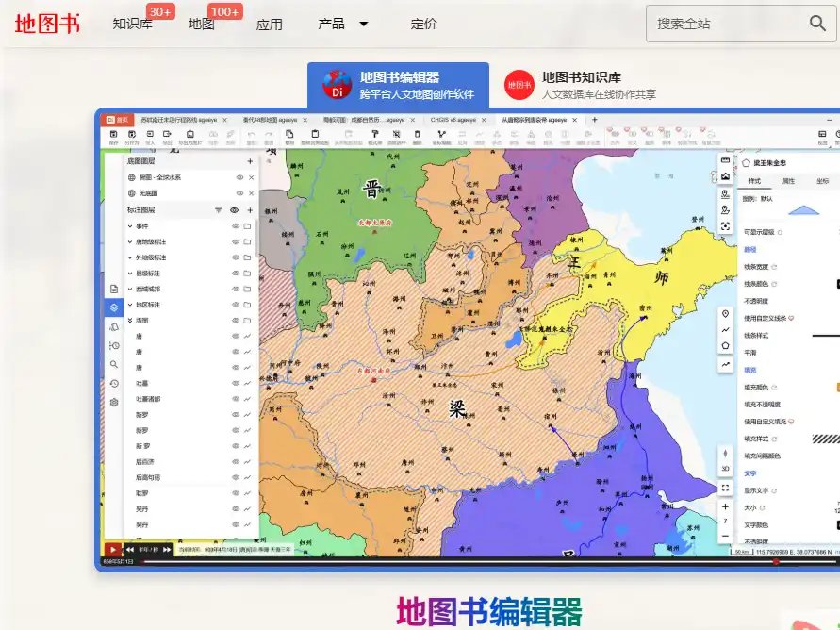Go to the 应用 page
The height and width of the screenshot is (630, 840).
pos(269,25)
